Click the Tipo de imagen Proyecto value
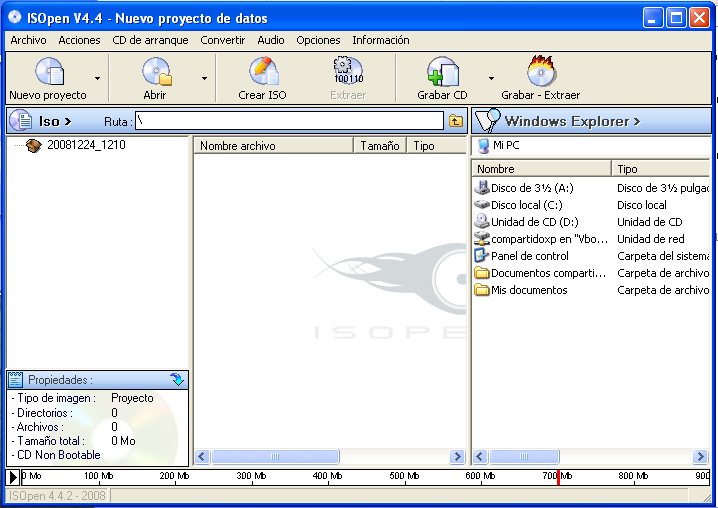The width and height of the screenshot is (718, 508). point(132,398)
